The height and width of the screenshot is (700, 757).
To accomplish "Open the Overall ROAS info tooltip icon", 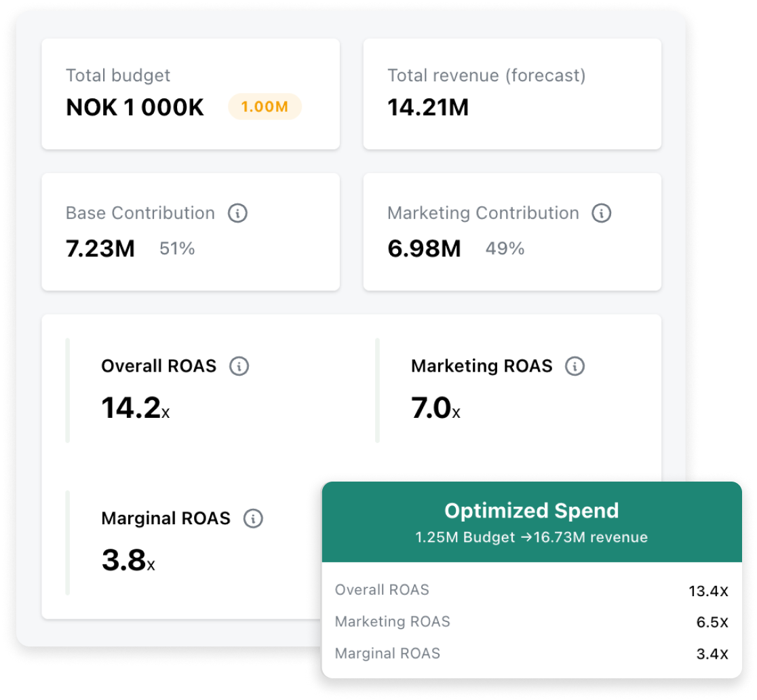I will pos(239,366).
